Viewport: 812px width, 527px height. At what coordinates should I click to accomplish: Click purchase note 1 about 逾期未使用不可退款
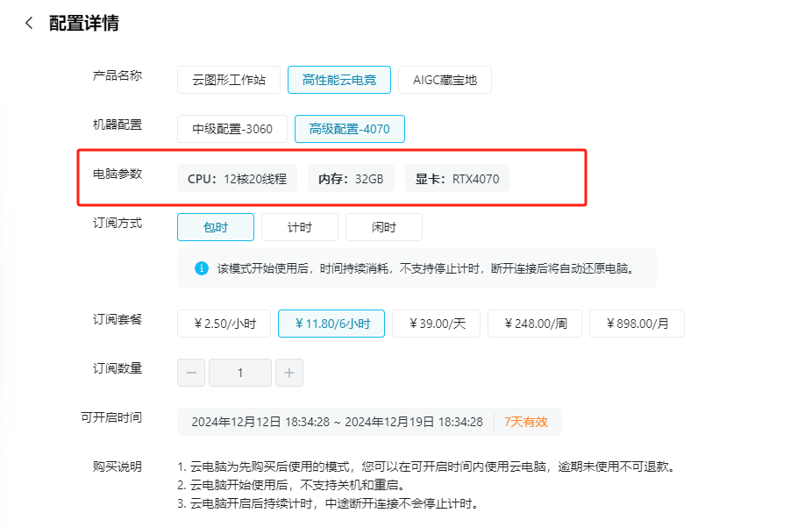pyautogui.click(x=427, y=466)
